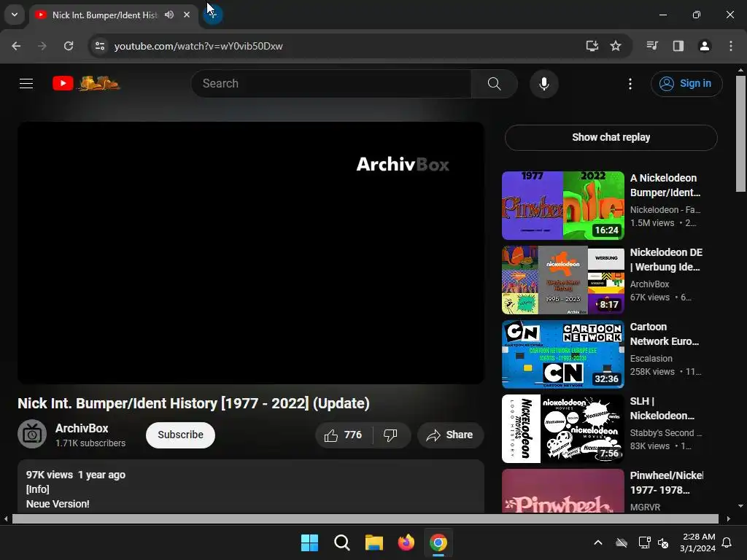Toggle Chrome side panel
Image resolution: width=747 pixels, height=560 pixels.
[x=678, y=46]
